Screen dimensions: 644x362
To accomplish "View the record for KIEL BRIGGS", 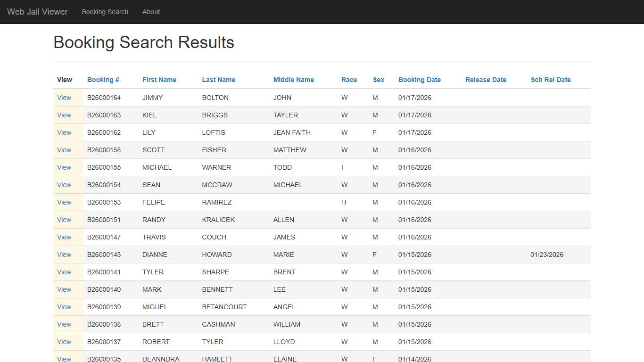I will tap(64, 115).
